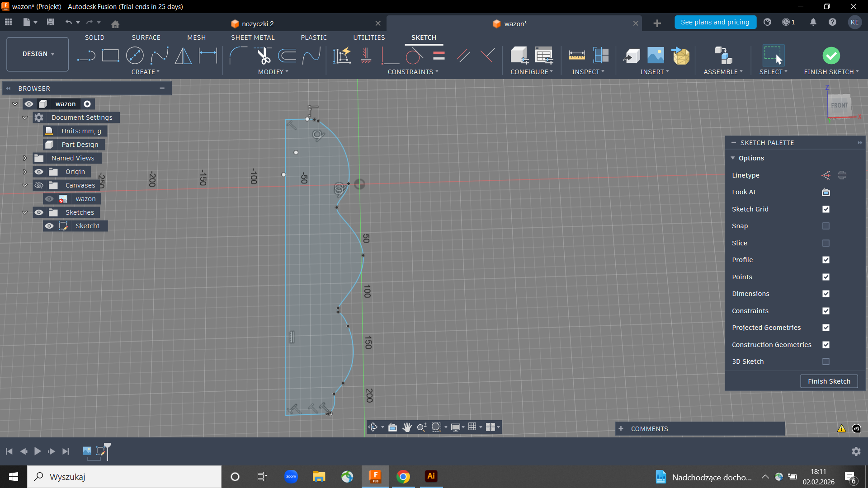Uncheck Sketch Grid option
Image resolution: width=868 pixels, height=488 pixels.
(826, 209)
